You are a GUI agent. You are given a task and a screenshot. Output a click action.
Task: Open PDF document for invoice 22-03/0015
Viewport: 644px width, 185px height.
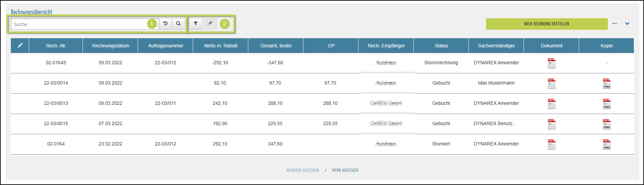pyautogui.click(x=551, y=124)
